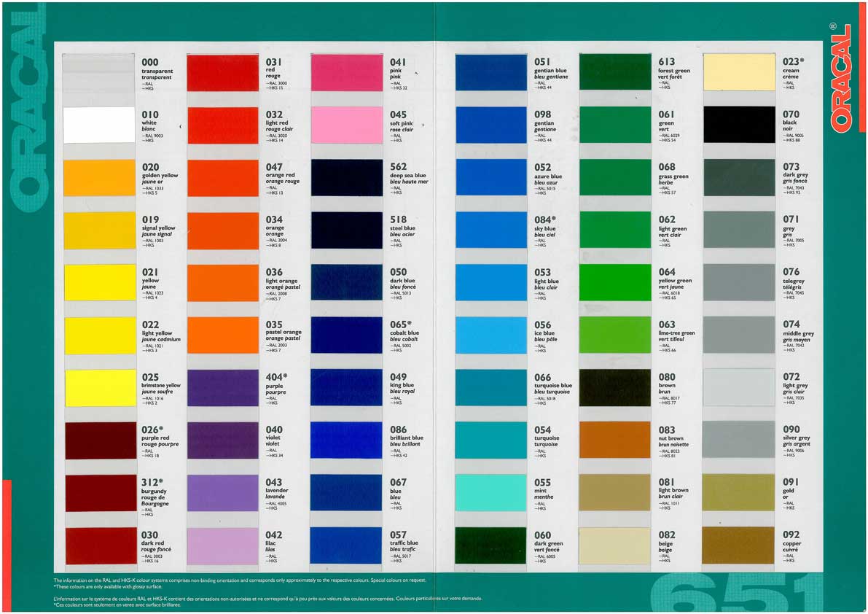Pick the 045 soft pink swatch

pos(346,125)
